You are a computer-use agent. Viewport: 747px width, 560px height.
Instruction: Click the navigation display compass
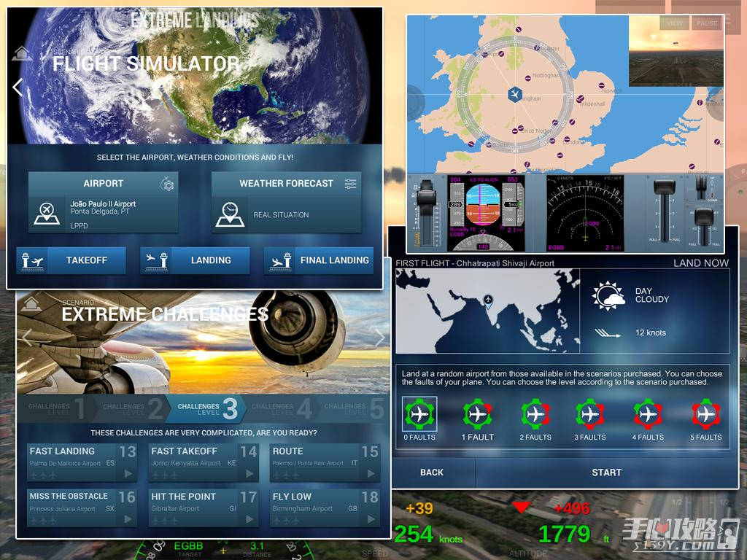585,213
